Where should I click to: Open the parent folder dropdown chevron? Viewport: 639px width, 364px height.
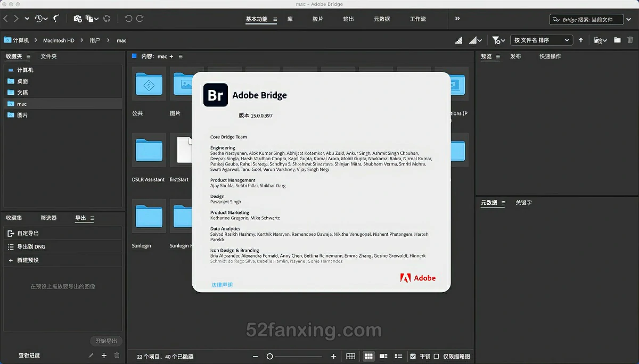point(27,19)
